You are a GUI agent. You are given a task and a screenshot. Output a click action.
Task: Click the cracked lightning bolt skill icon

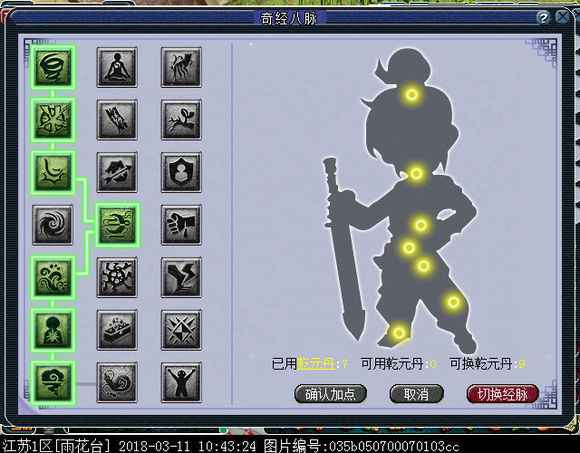coord(181,278)
